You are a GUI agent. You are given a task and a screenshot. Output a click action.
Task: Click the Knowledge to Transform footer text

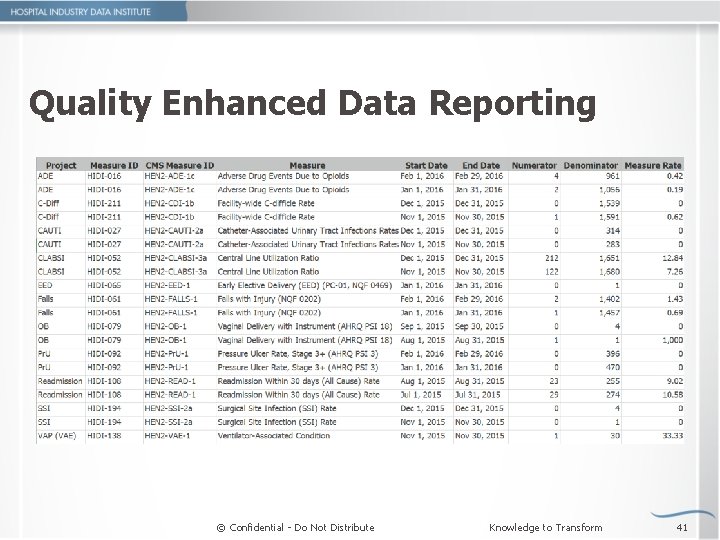[546, 528]
